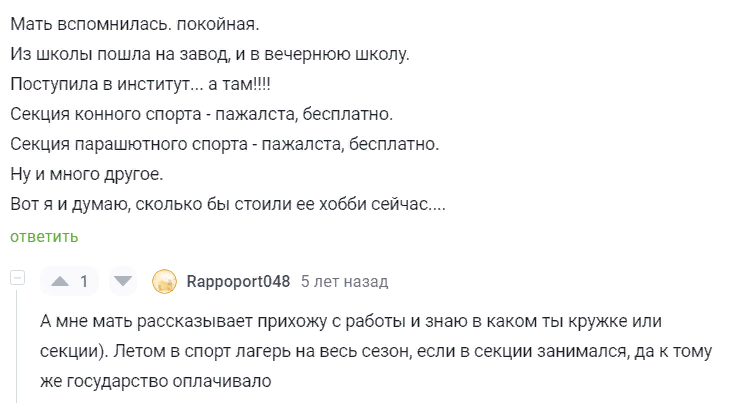This screenshot has height=403, width=729.
Task: Click the line mentioning 'спорт лагерь'
Action: click(376, 351)
